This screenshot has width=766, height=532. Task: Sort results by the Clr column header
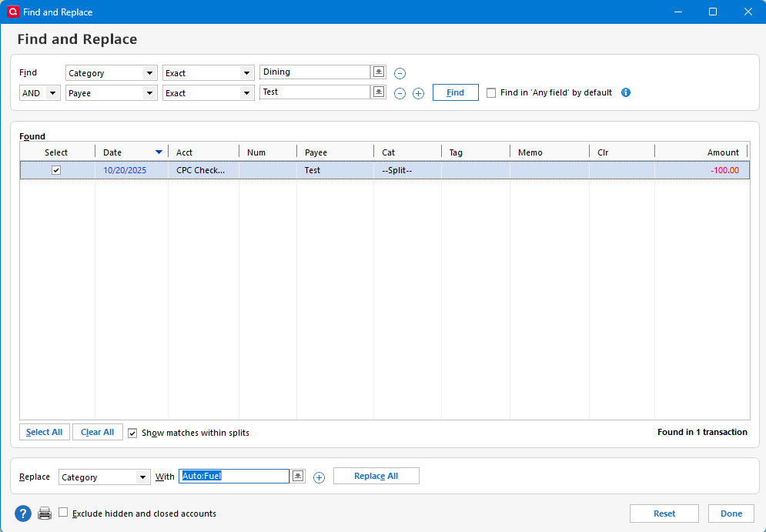(x=622, y=152)
